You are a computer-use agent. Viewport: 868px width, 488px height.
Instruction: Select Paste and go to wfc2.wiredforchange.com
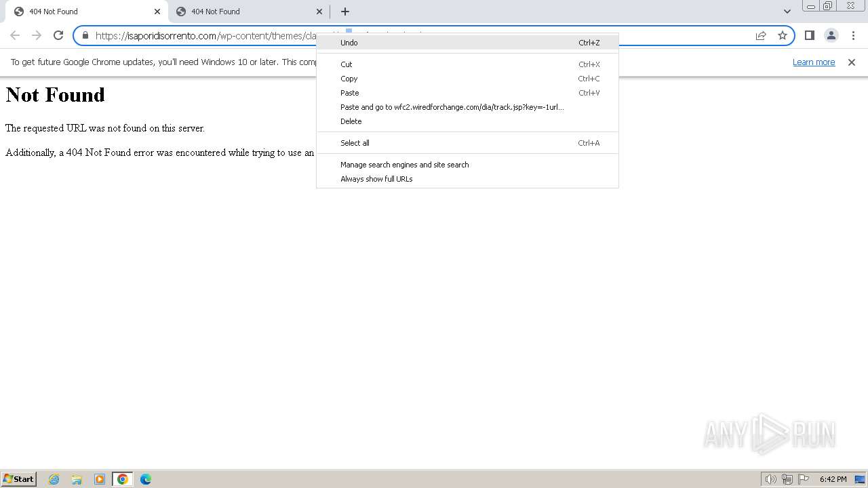[x=467, y=107]
